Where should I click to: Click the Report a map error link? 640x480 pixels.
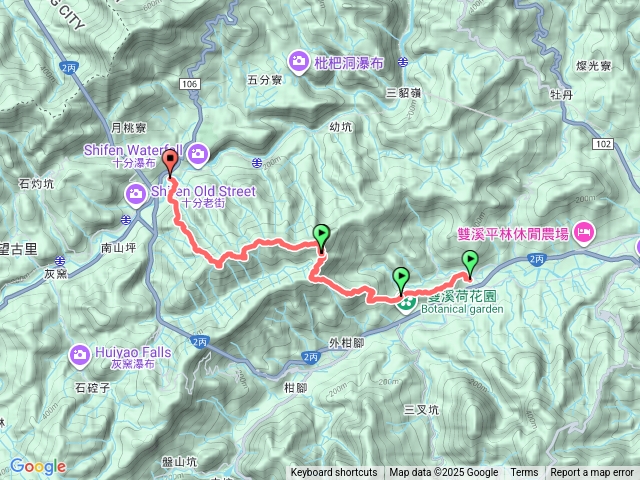[x=591, y=473]
